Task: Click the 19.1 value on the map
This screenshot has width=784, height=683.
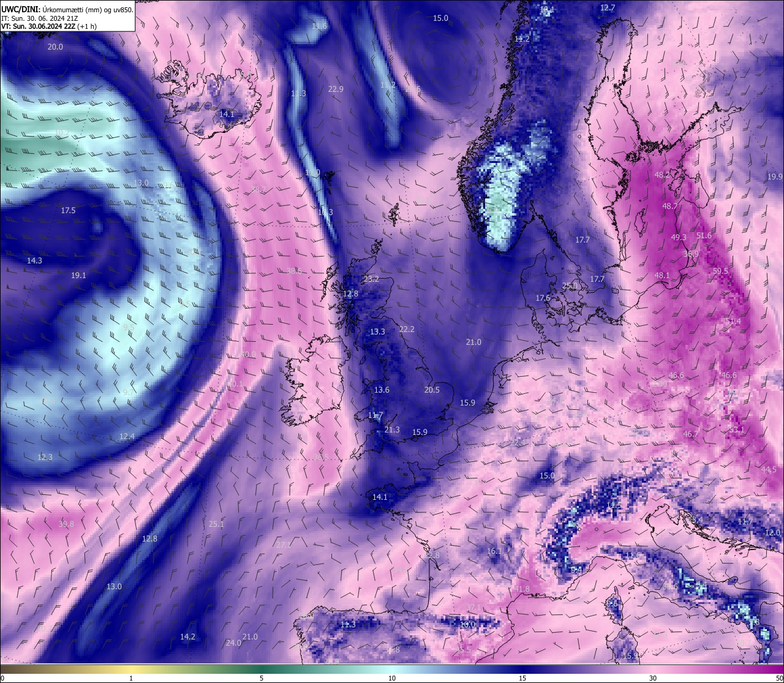Action: 78,276
